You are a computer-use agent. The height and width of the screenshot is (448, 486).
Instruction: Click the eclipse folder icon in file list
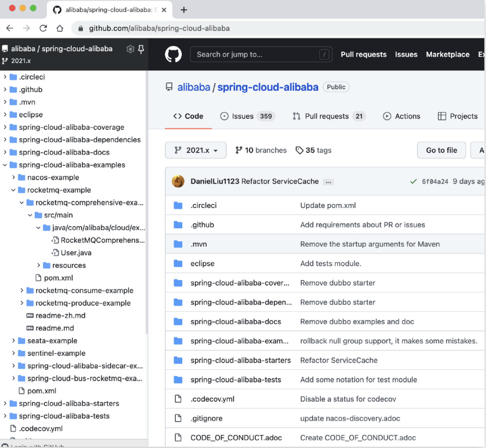click(178, 264)
